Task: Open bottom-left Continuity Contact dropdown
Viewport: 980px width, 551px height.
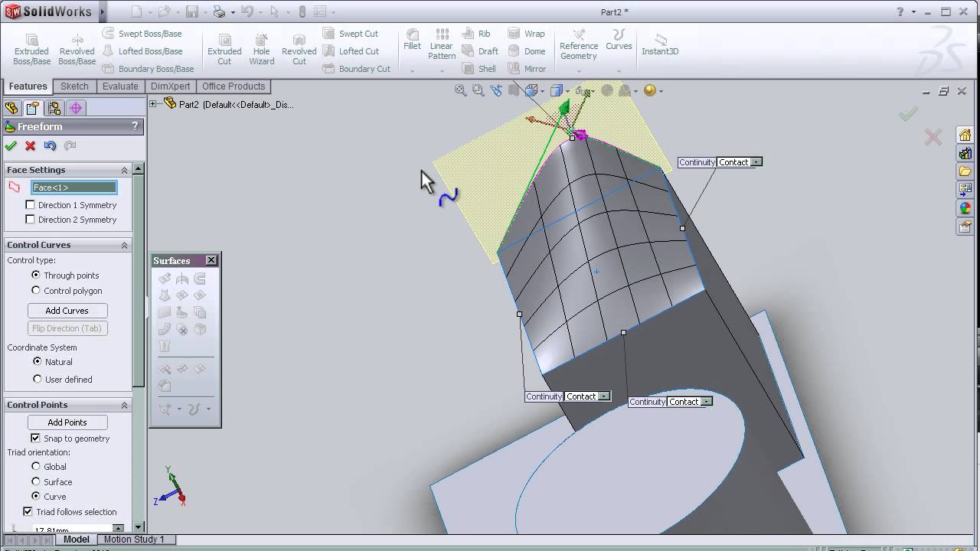Action: [604, 396]
